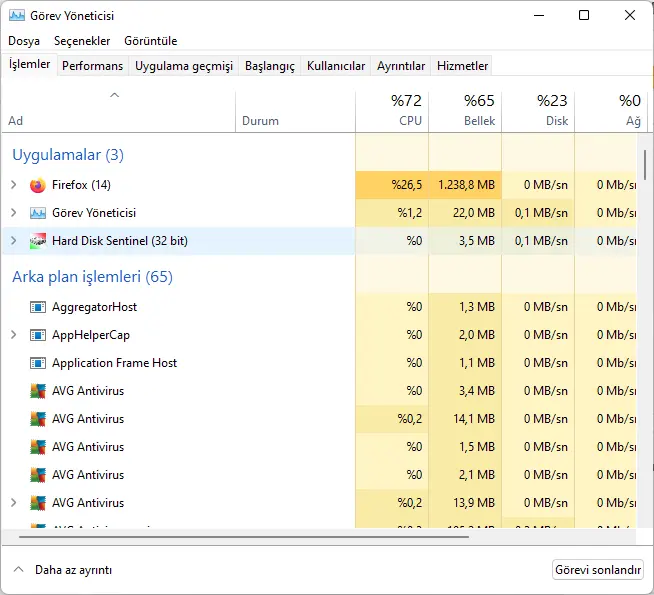Image resolution: width=654 pixels, height=595 pixels.
Task: Sort by the Bellek column header
Action: (x=465, y=112)
